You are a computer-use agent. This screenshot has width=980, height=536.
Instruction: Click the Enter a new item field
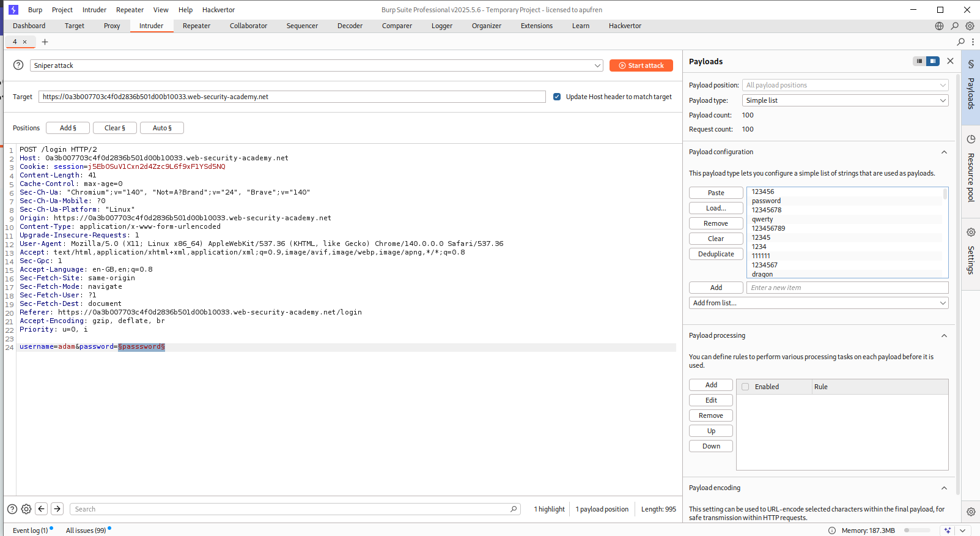pyautogui.click(x=847, y=288)
